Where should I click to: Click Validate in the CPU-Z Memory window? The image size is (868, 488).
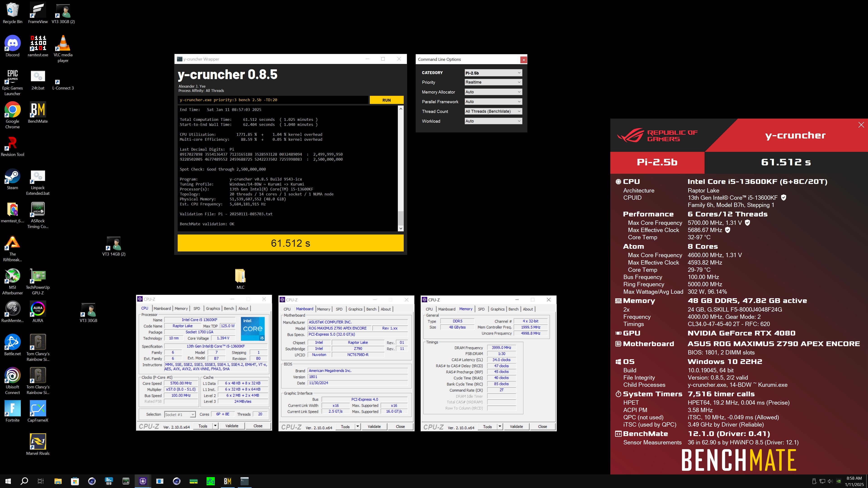[x=516, y=427]
